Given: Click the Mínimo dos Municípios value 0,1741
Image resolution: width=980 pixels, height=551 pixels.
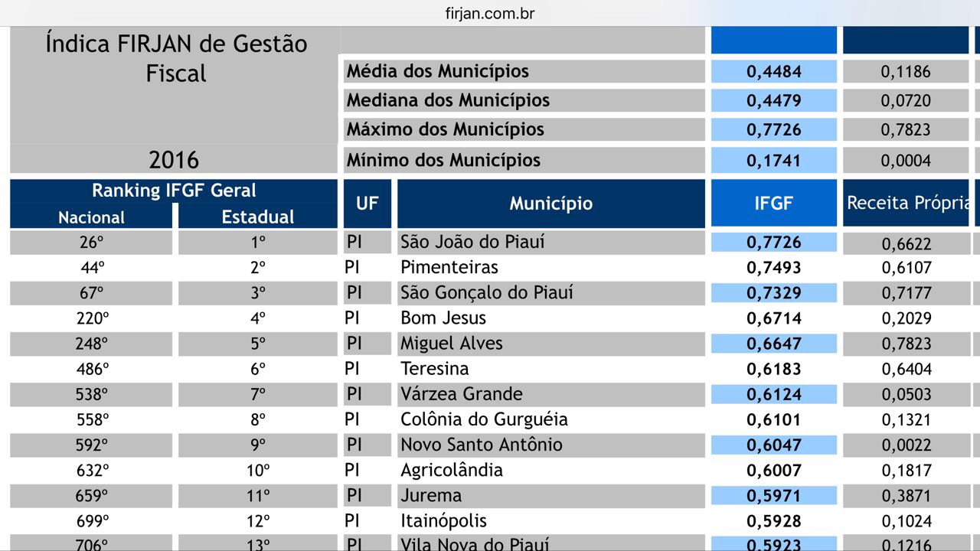Looking at the screenshot, I should coord(773,161).
